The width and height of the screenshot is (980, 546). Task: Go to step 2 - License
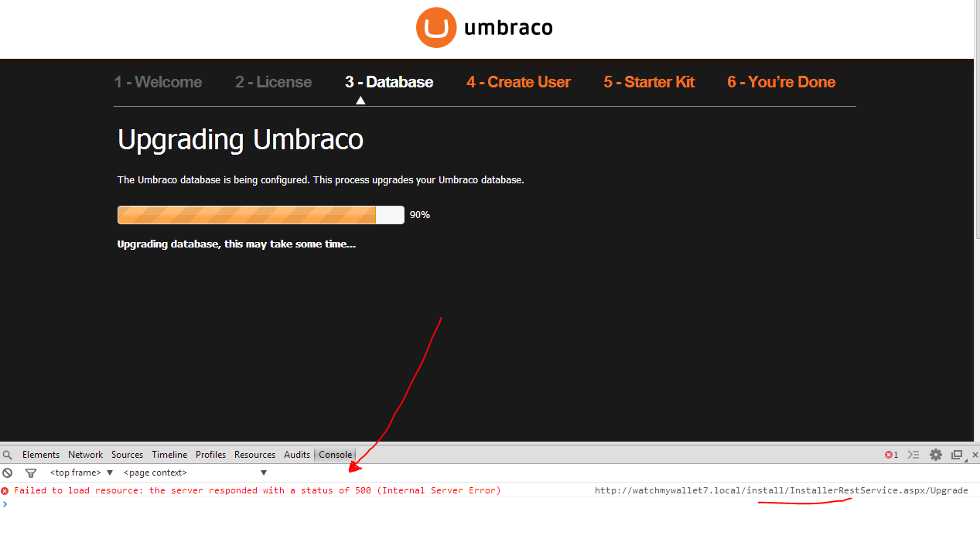click(x=273, y=82)
